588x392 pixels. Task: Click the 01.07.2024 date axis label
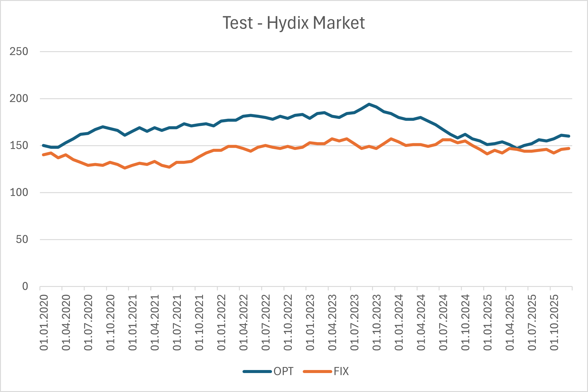443,322
